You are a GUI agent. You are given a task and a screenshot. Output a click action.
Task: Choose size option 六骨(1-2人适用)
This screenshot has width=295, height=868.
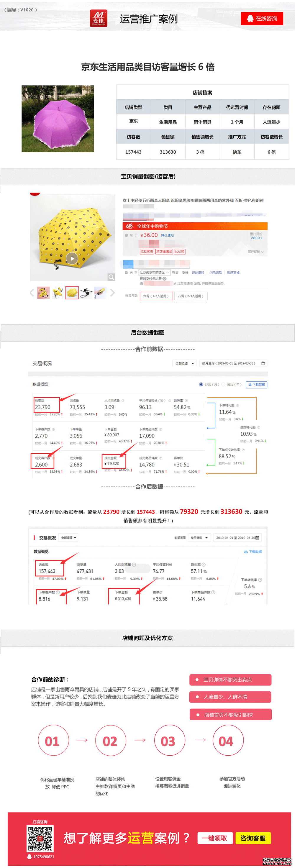156,296
